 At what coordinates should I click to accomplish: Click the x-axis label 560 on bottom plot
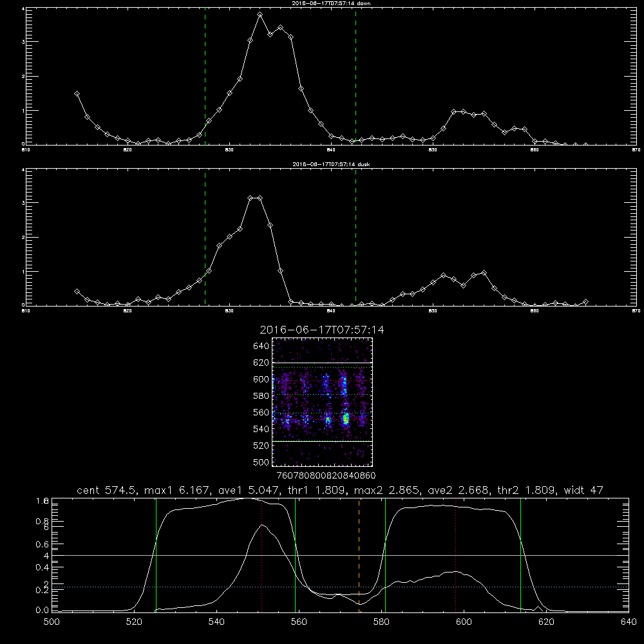(299, 622)
